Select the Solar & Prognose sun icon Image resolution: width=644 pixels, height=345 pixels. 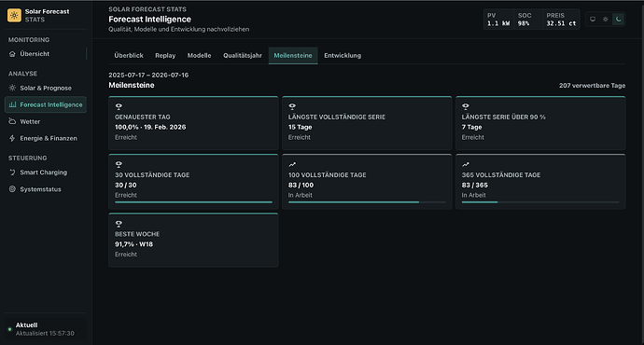tap(12, 88)
